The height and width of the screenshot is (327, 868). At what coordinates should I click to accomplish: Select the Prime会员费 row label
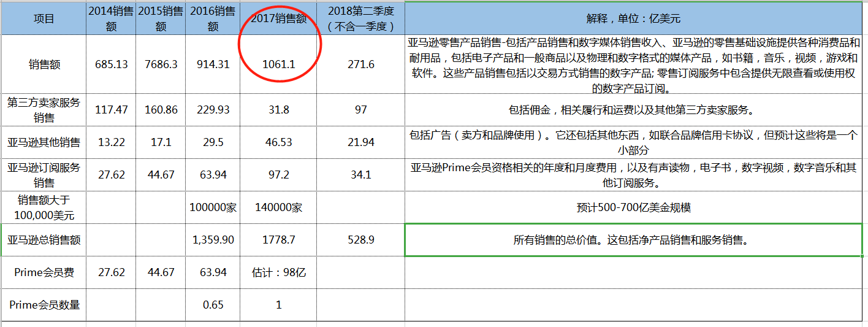[x=44, y=272]
